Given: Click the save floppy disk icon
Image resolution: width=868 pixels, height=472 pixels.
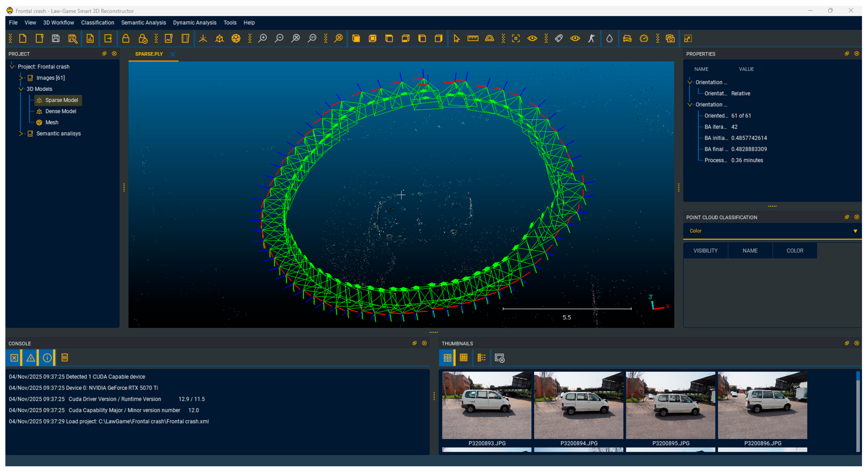Looking at the screenshot, I should pyautogui.click(x=56, y=38).
